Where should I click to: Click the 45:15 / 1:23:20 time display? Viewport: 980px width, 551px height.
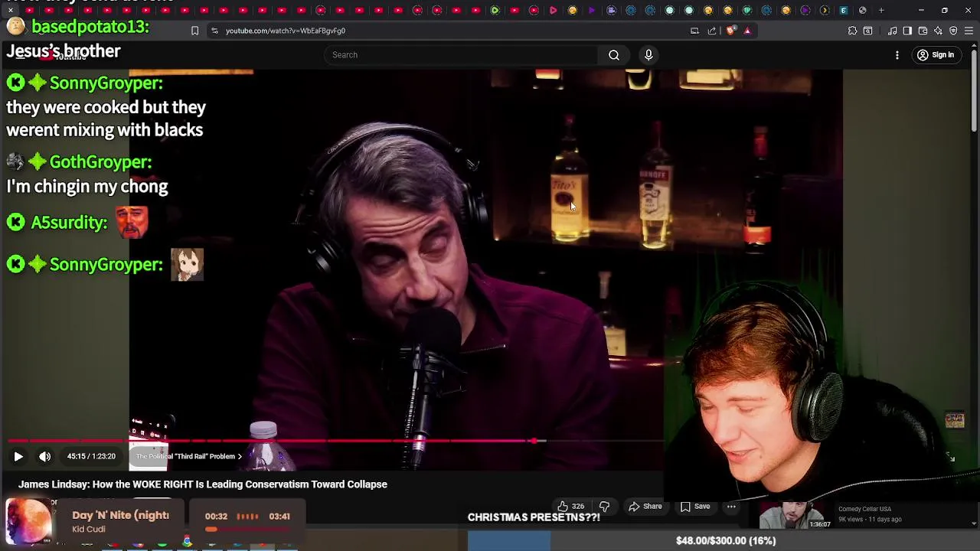(x=91, y=456)
